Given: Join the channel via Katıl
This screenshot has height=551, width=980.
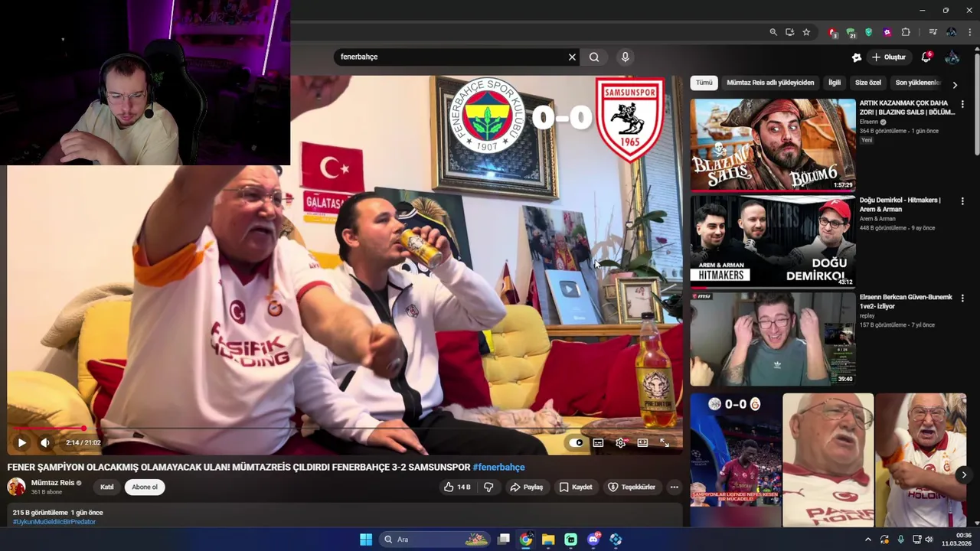Looking at the screenshot, I should point(106,487).
